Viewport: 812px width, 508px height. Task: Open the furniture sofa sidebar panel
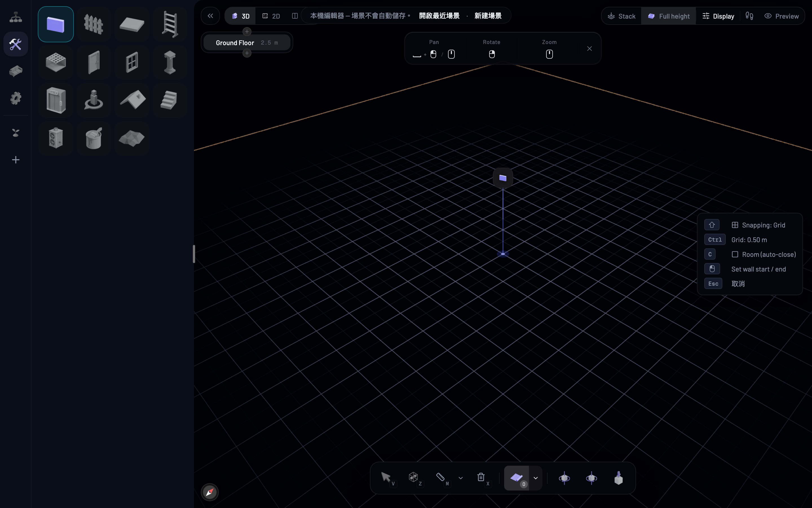click(16, 71)
